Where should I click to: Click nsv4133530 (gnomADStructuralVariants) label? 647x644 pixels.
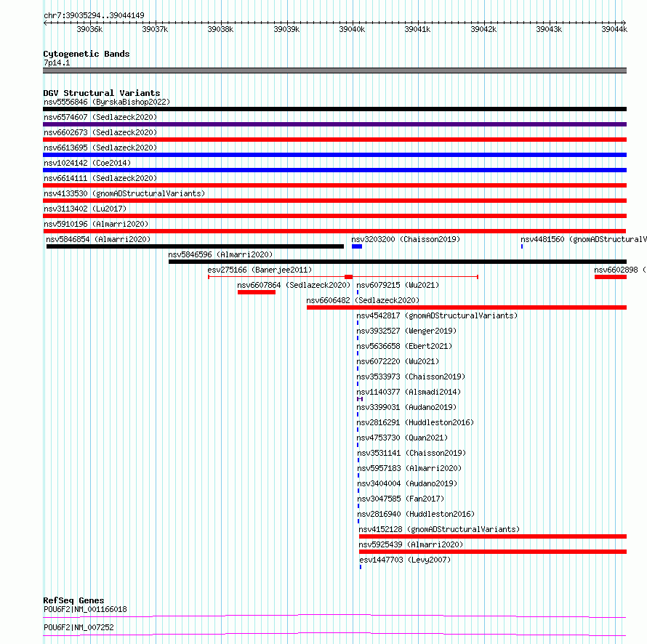coord(124,193)
